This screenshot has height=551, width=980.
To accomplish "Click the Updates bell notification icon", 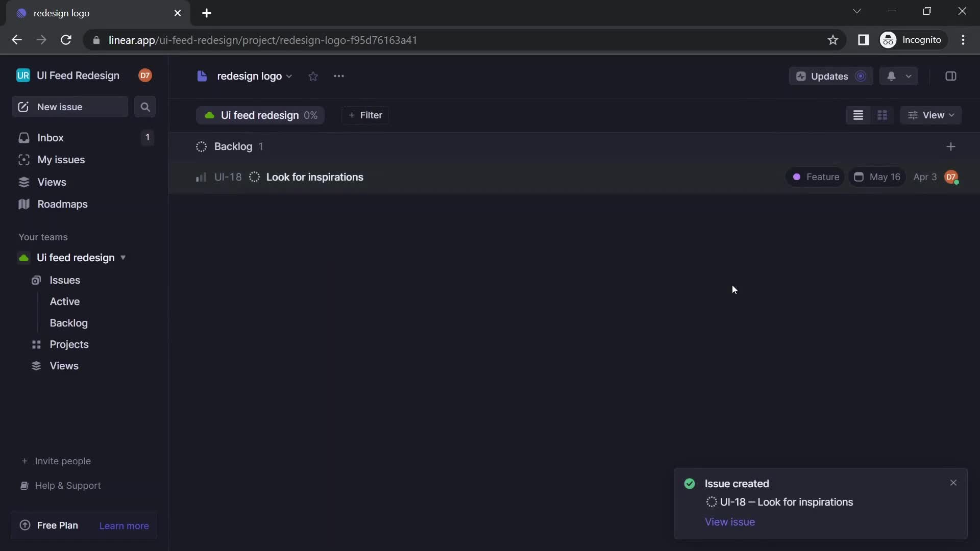I will 891,76.
